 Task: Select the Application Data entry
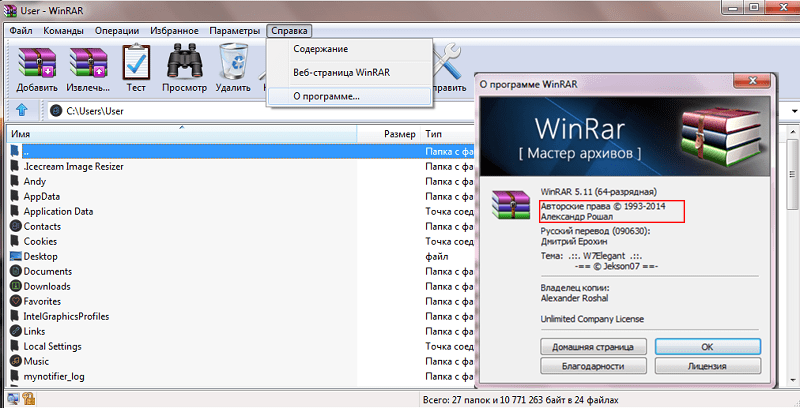tap(58, 211)
